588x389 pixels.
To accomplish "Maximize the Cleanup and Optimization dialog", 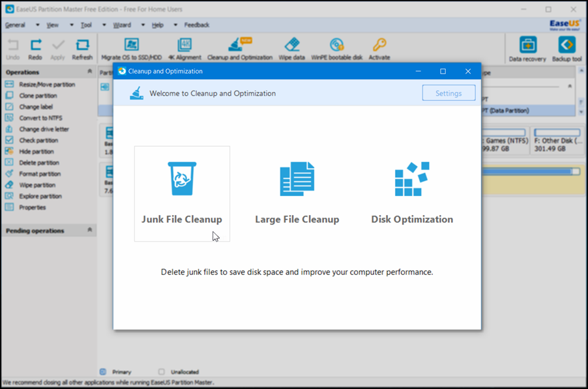I will (x=443, y=71).
